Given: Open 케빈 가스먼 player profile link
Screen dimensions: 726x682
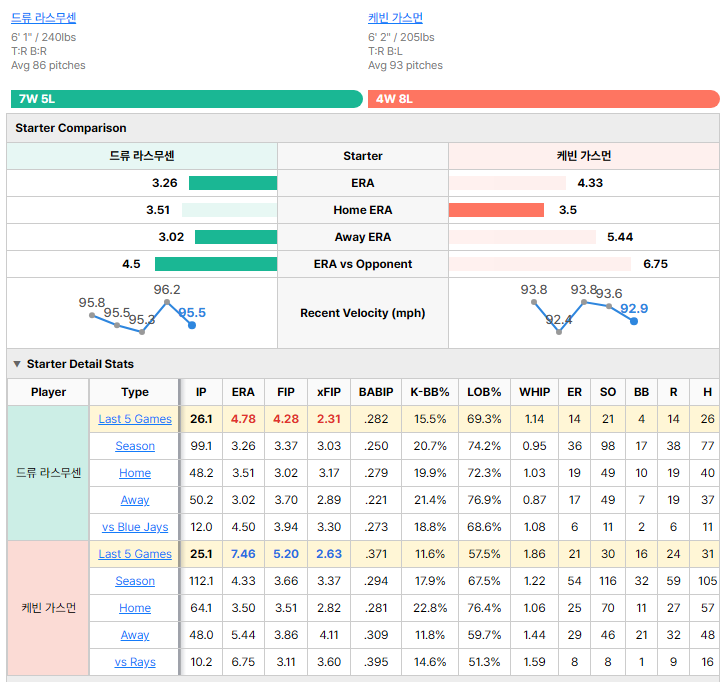Looking at the screenshot, I should [395, 18].
